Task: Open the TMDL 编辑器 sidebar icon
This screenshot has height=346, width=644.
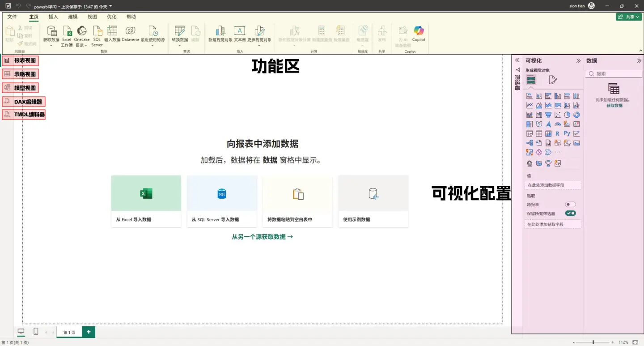Action: 7,115
